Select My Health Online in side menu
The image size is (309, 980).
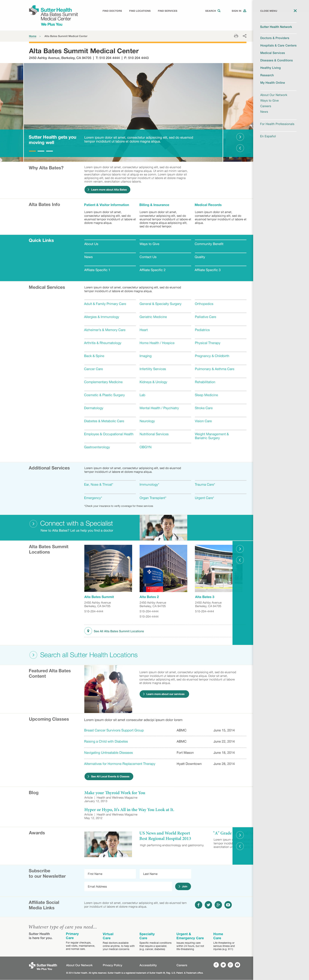[273, 83]
